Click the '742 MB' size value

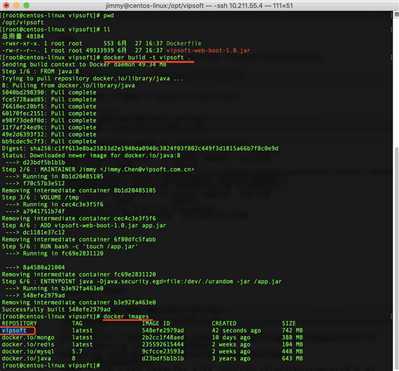(x=292, y=330)
